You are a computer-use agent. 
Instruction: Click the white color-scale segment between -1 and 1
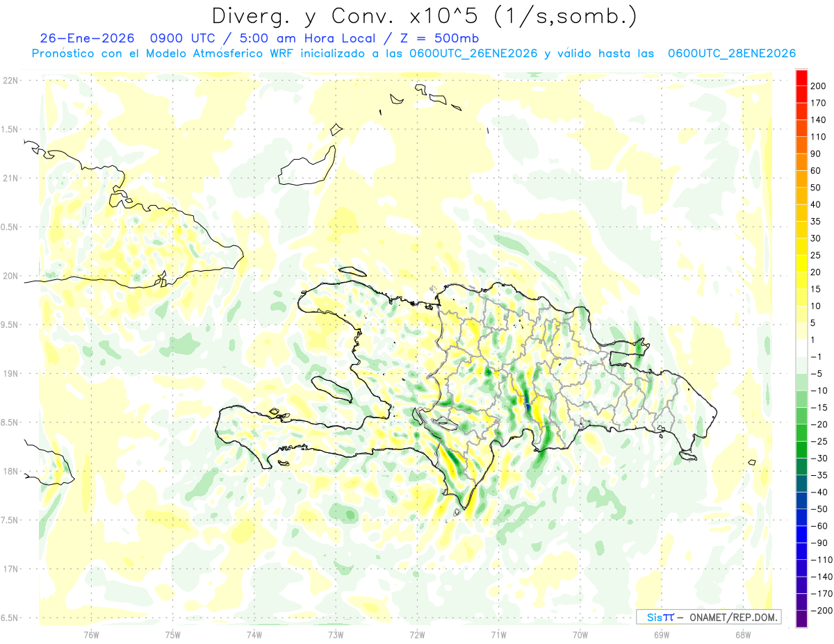801,349
